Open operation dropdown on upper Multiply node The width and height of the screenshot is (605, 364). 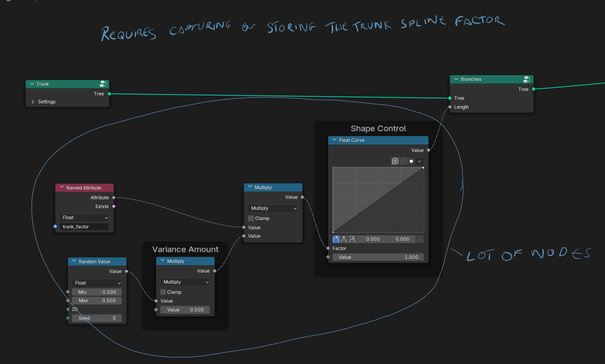pyautogui.click(x=273, y=208)
